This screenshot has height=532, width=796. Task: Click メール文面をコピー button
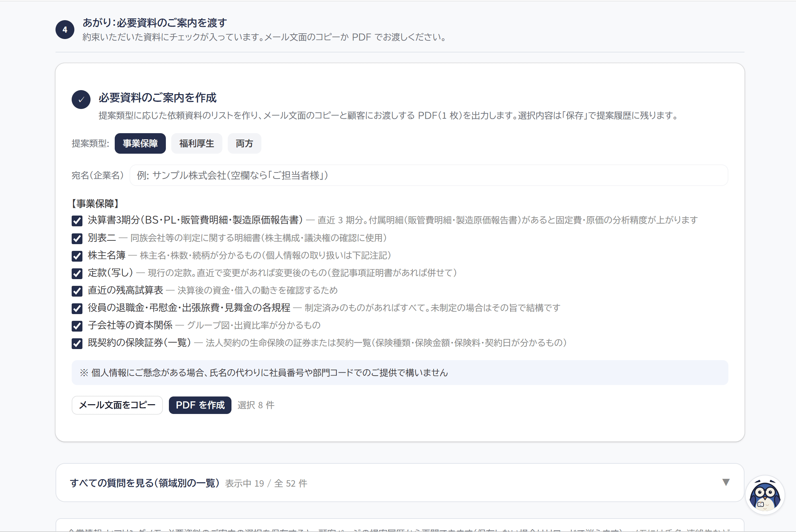click(x=117, y=405)
